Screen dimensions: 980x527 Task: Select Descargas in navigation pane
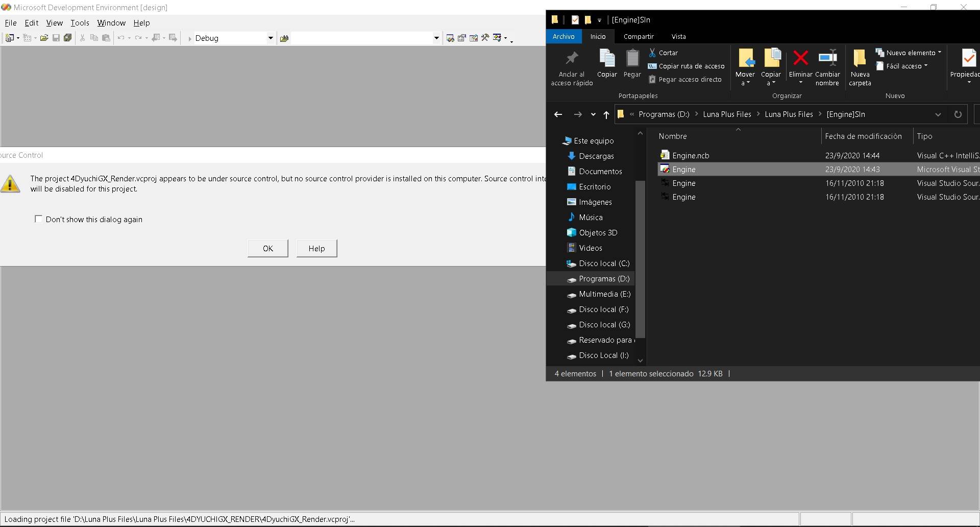(x=596, y=156)
